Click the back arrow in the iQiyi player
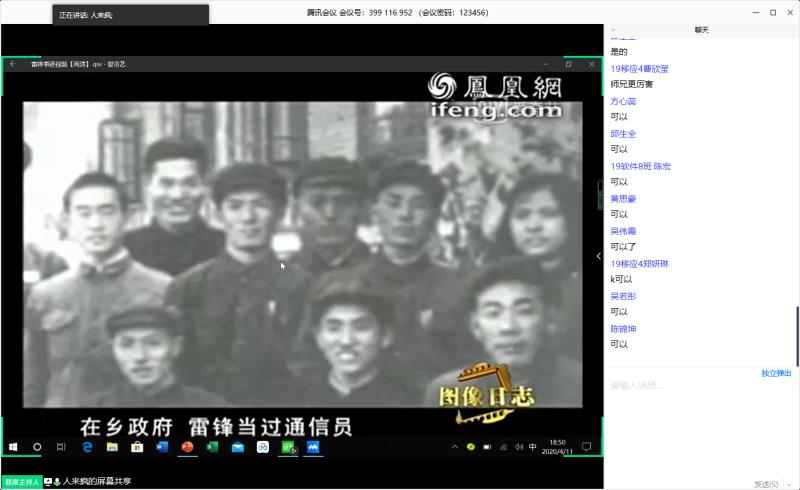 click(13, 64)
